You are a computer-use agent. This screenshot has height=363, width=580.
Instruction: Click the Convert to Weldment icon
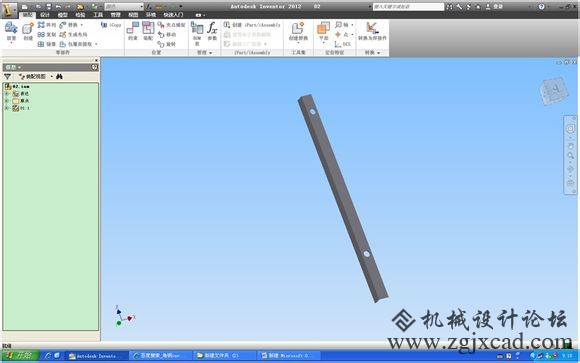tap(372, 30)
